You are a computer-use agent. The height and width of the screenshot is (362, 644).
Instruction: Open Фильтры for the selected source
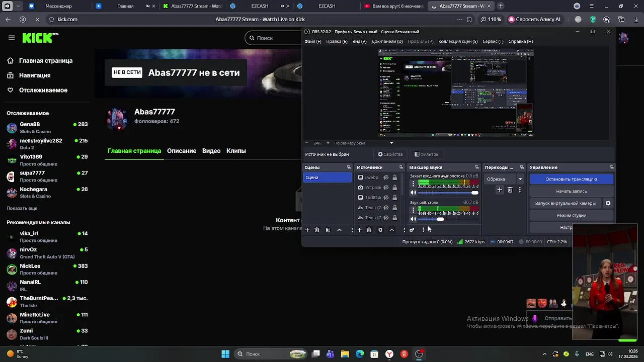click(427, 154)
